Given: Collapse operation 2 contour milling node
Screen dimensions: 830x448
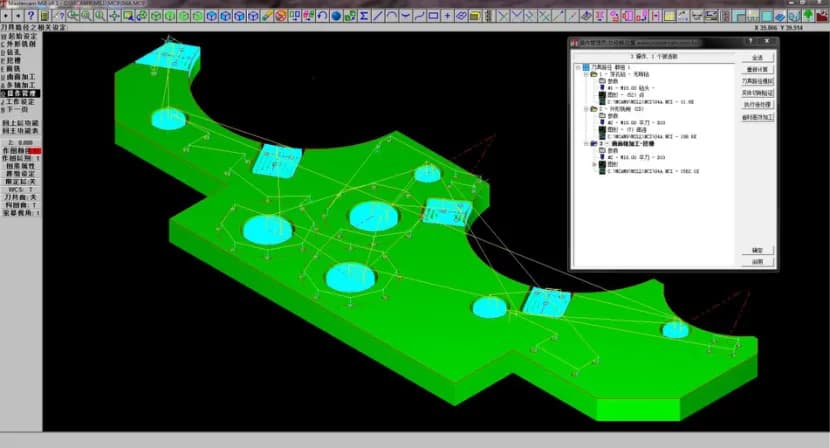Looking at the screenshot, I should click(x=586, y=109).
